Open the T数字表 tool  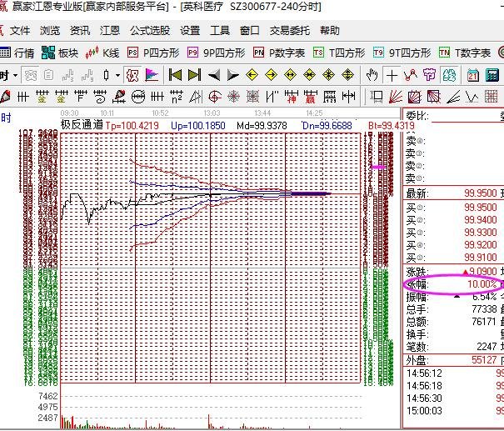coord(465,53)
